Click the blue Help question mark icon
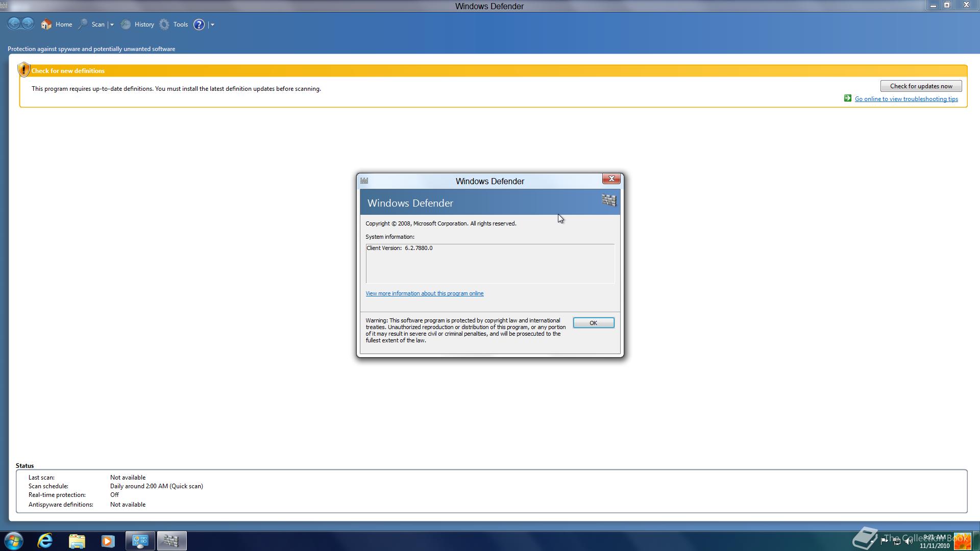 [x=199, y=24]
